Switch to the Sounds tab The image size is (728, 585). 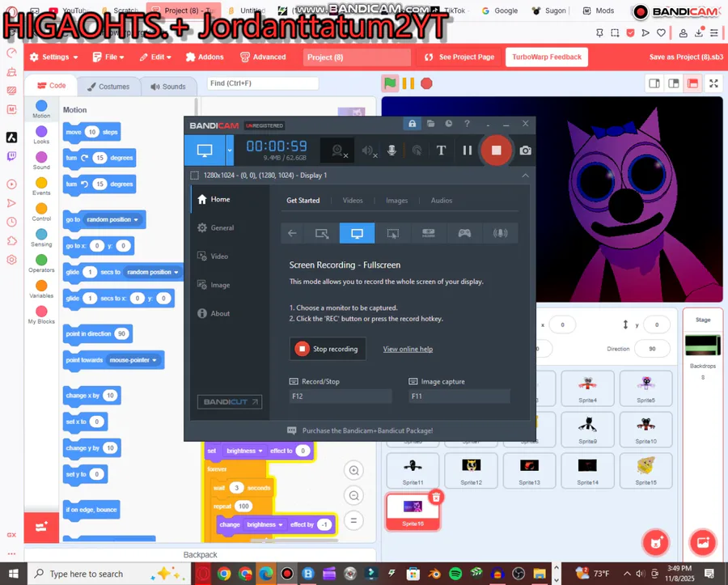(168, 87)
